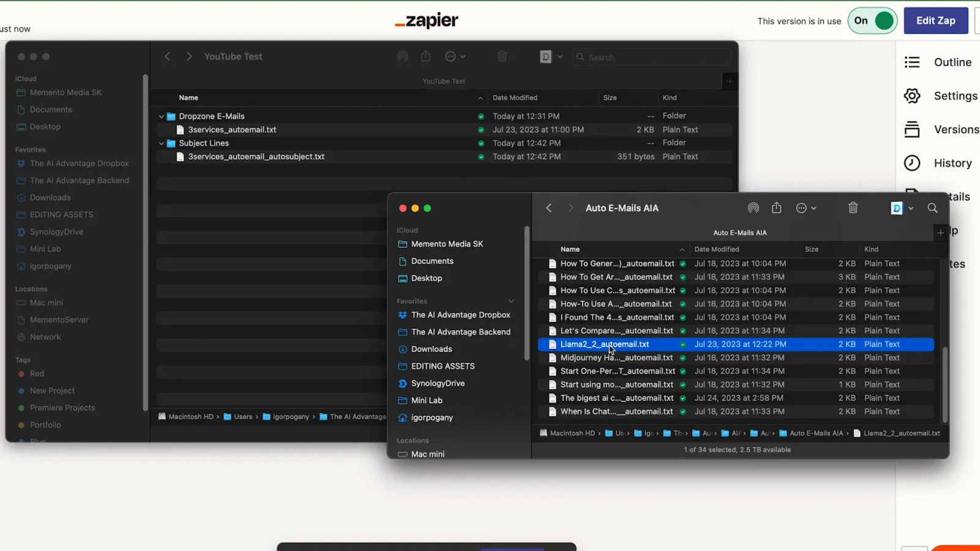Click Macintosh HD in Auto E-Mails AIA path bar
Screen dimensions: 980x551
point(567,433)
